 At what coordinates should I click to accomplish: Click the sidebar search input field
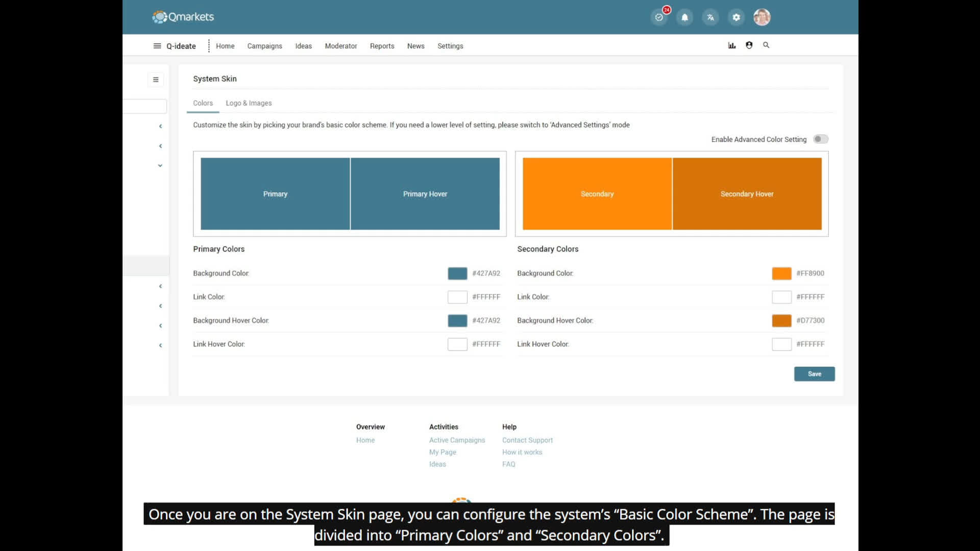click(145, 106)
